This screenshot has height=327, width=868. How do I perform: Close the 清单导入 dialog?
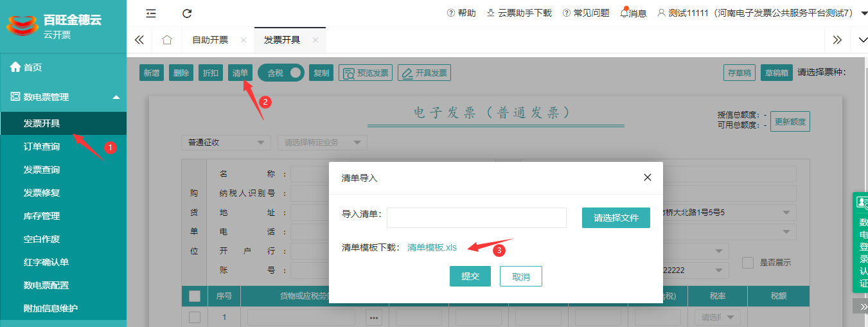click(648, 177)
